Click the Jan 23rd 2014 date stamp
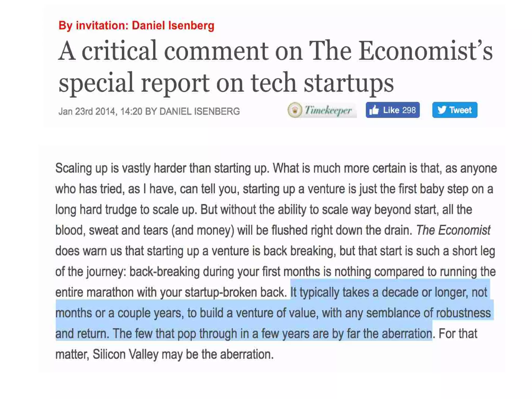This screenshot has height=399, width=532. [87, 112]
